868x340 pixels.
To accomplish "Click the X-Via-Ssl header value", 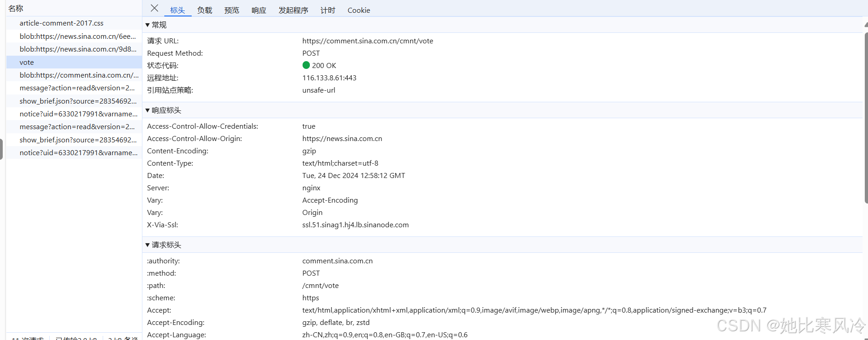I will point(356,225).
